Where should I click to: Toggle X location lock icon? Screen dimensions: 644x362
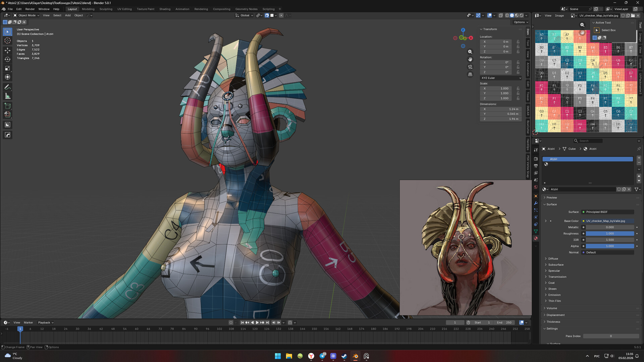(x=518, y=42)
